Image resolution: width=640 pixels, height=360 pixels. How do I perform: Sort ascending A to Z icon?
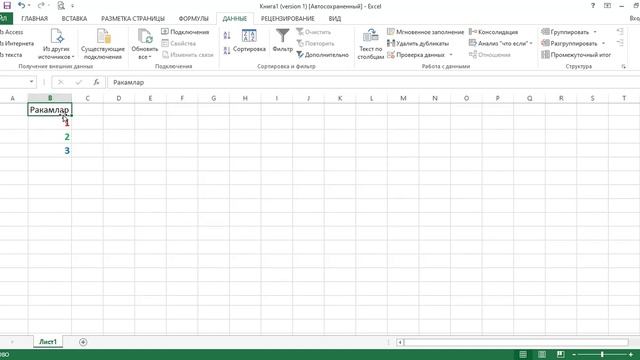click(227, 36)
